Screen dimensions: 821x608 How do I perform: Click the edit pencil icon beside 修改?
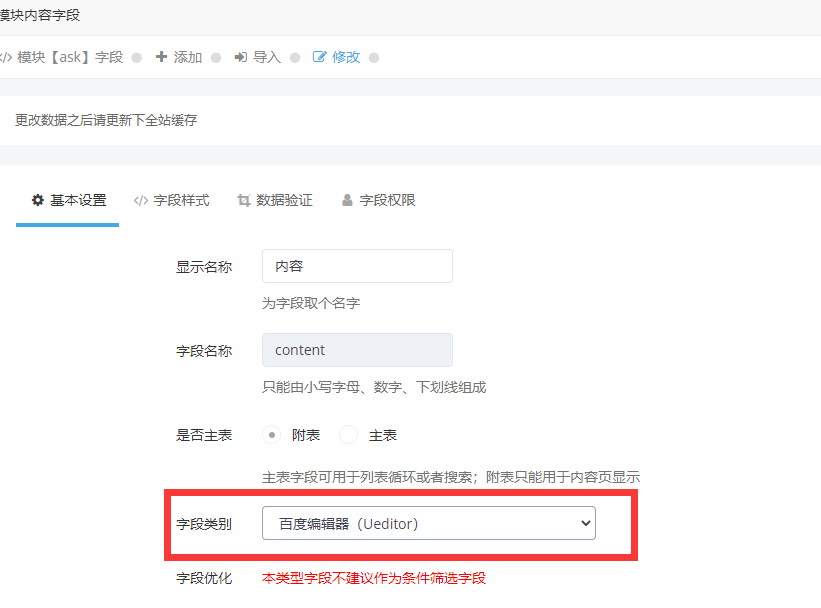pyautogui.click(x=319, y=57)
